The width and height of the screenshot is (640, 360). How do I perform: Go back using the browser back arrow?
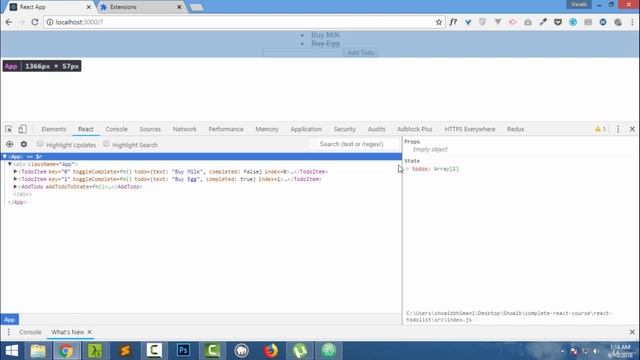click(x=9, y=22)
